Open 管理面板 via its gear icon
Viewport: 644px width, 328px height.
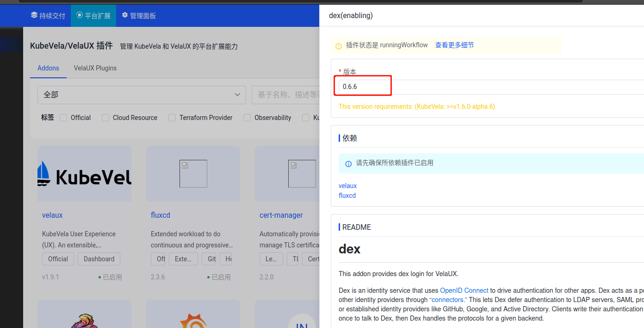click(124, 15)
